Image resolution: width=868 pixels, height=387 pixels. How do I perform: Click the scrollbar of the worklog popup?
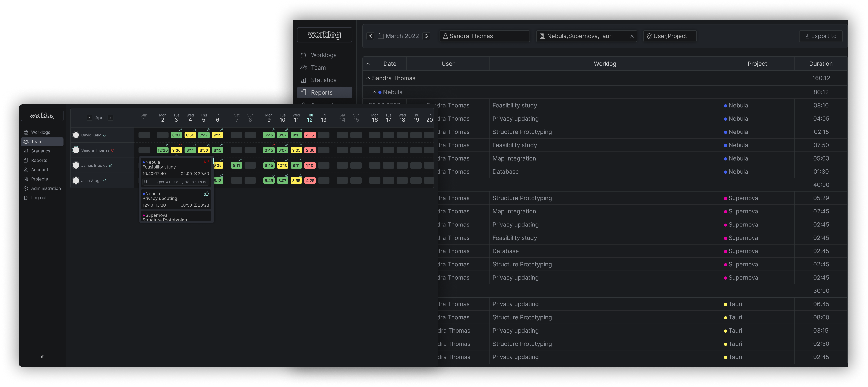pos(213,161)
